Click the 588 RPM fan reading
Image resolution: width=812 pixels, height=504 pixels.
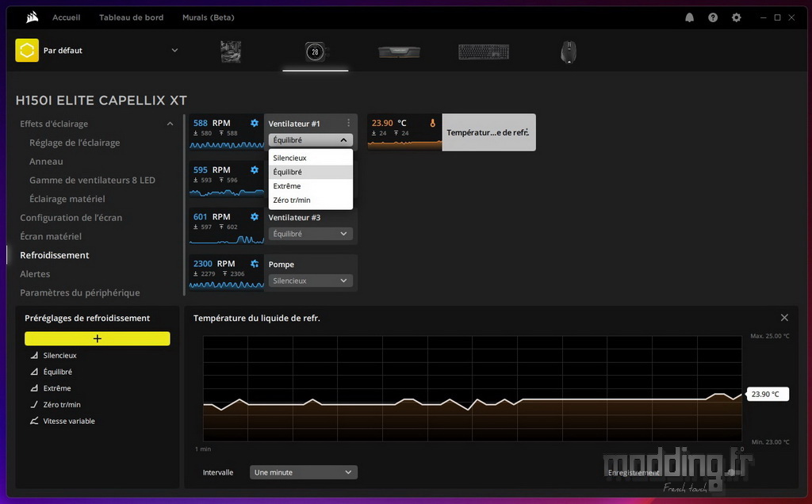[x=212, y=123]
